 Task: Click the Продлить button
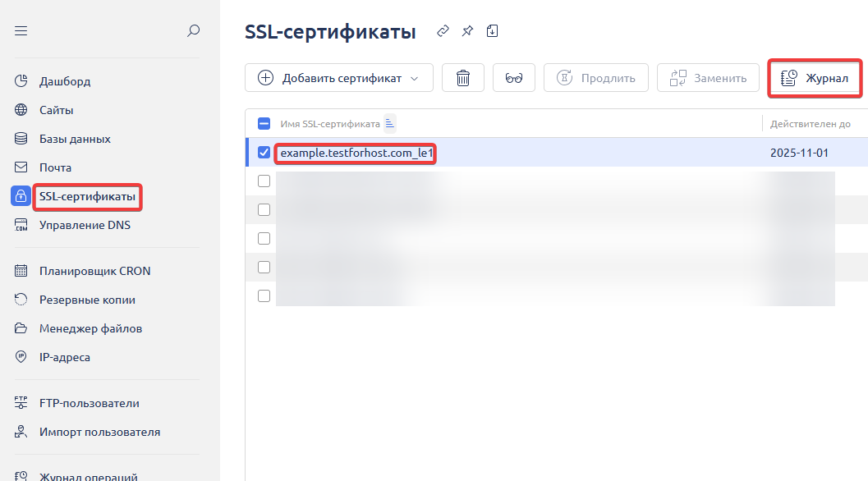tap(596, 78)
